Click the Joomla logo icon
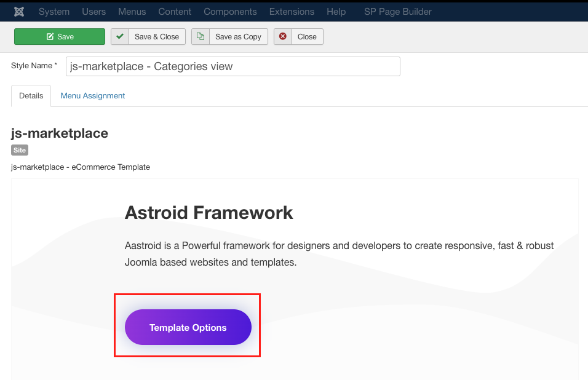 pyautogui.click(x=19, y=12)
